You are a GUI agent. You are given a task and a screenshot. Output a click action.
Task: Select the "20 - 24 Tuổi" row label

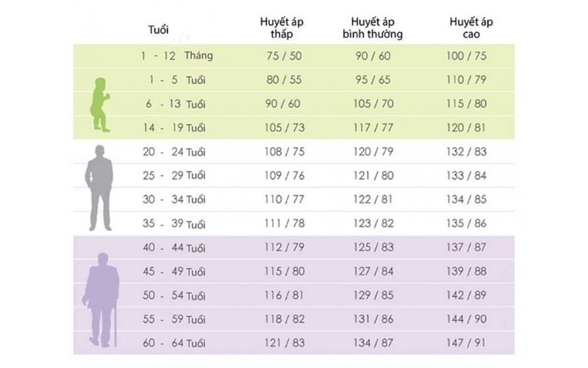point(173,152)
